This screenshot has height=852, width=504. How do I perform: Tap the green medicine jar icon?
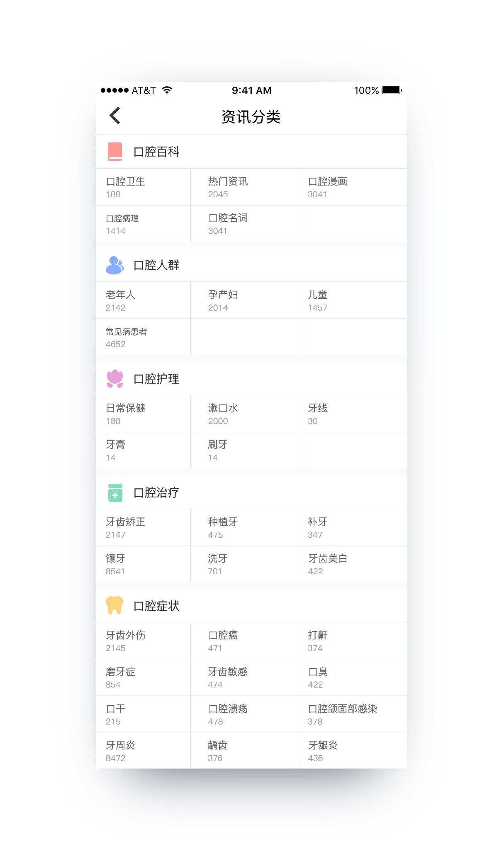tap(115, 493)
